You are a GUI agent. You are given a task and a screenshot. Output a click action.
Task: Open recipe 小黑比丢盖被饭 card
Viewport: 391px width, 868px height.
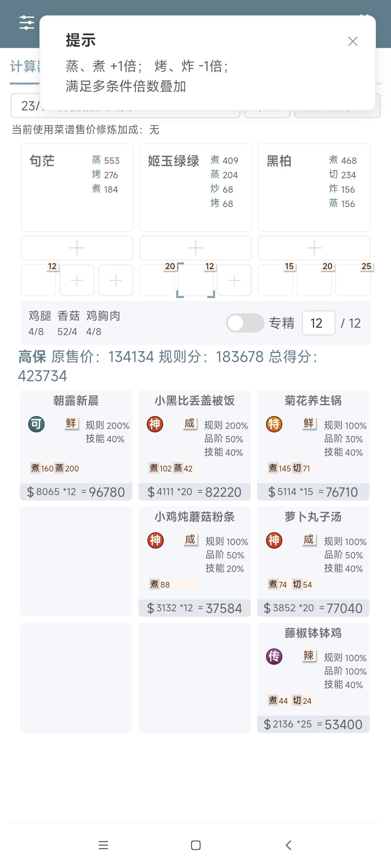click(x=195, y=445)
